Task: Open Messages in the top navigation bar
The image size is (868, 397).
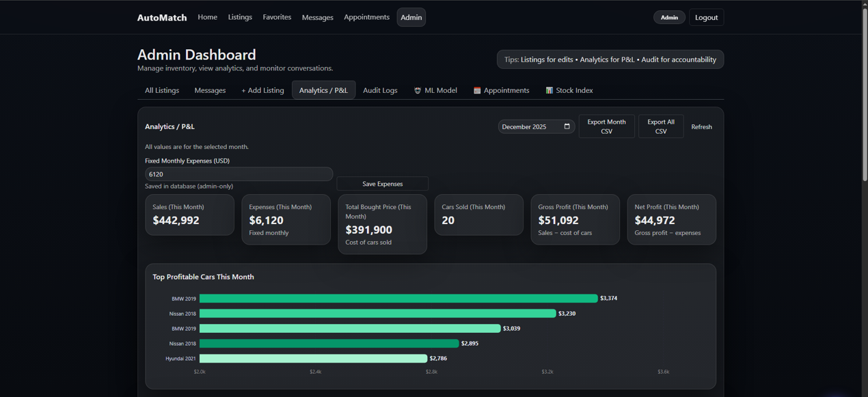Action: click(318, 17)
